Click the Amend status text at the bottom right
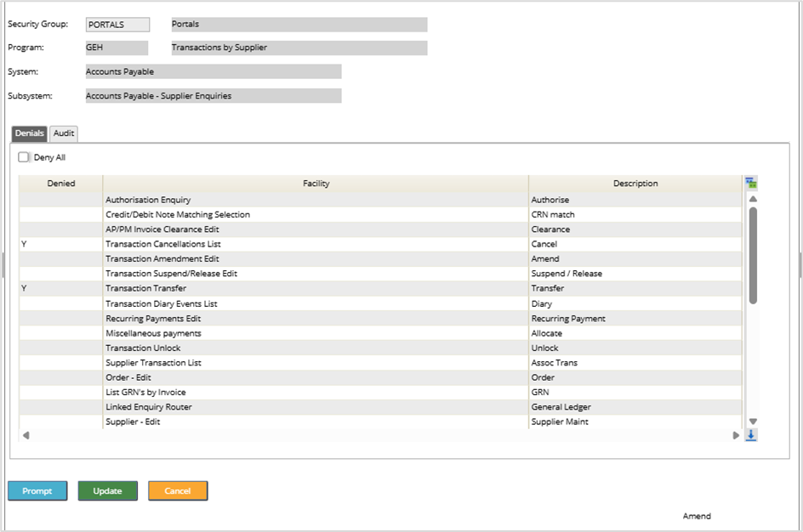This screenshot has height=532, width=803. coord(697,517)
